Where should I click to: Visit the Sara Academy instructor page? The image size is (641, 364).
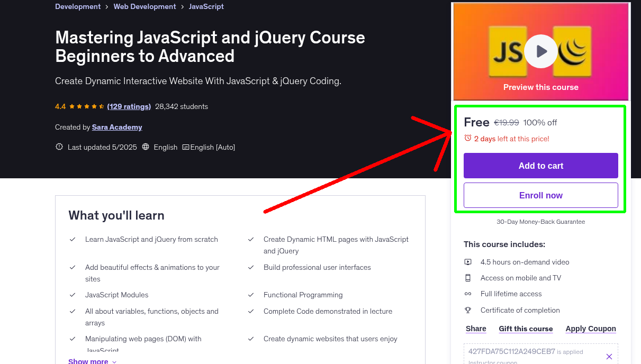tap(116, 127)
